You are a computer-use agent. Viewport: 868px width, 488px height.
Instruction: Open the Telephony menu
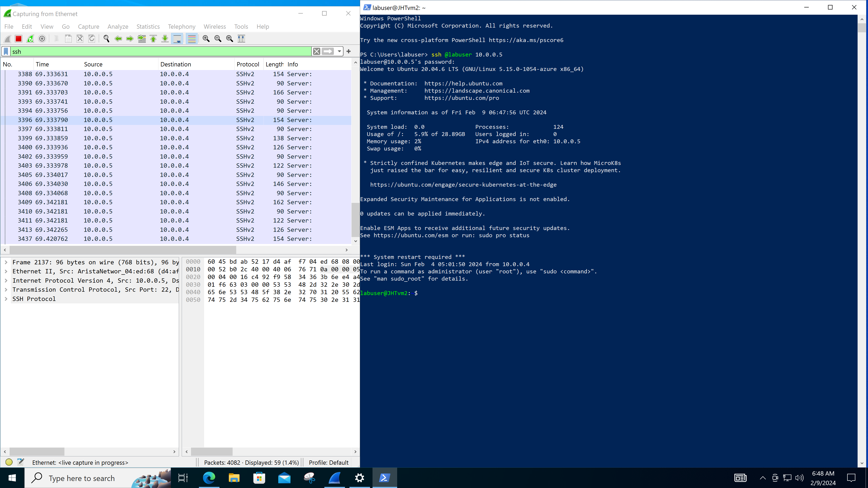point(182,27)
